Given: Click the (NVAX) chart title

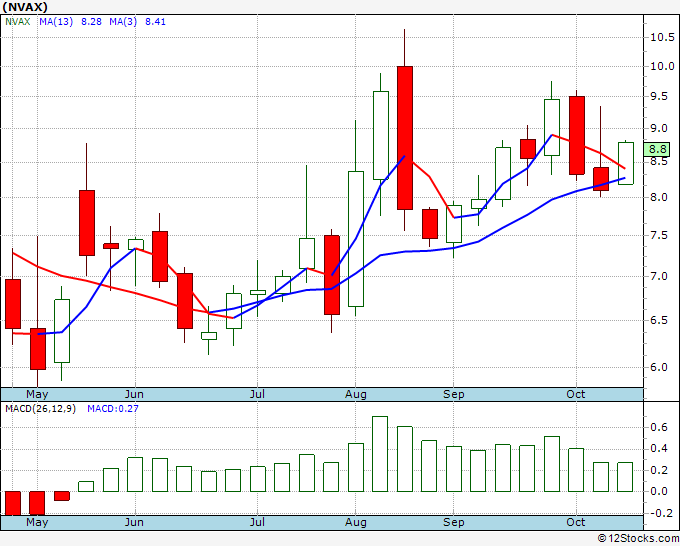Looking at the screenshot, I should [25, 7].
